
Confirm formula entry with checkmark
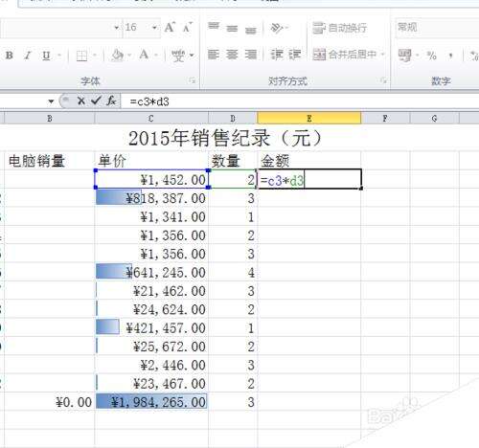(x=96, y=101)
